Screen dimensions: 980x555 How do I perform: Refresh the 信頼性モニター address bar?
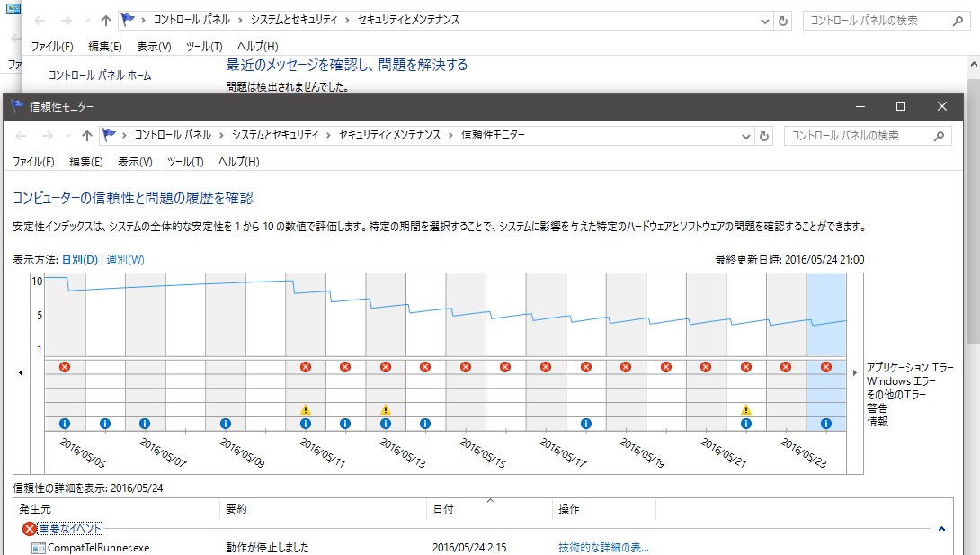click(763, 136)
